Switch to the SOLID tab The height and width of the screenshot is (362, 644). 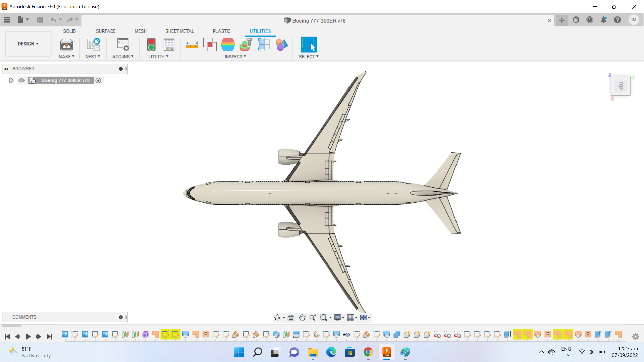69,31
